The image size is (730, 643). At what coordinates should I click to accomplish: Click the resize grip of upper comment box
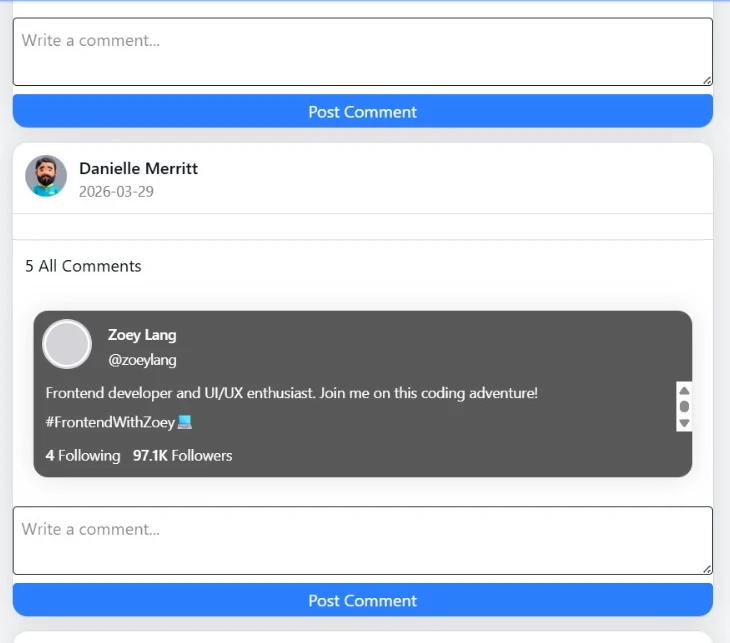707,81
